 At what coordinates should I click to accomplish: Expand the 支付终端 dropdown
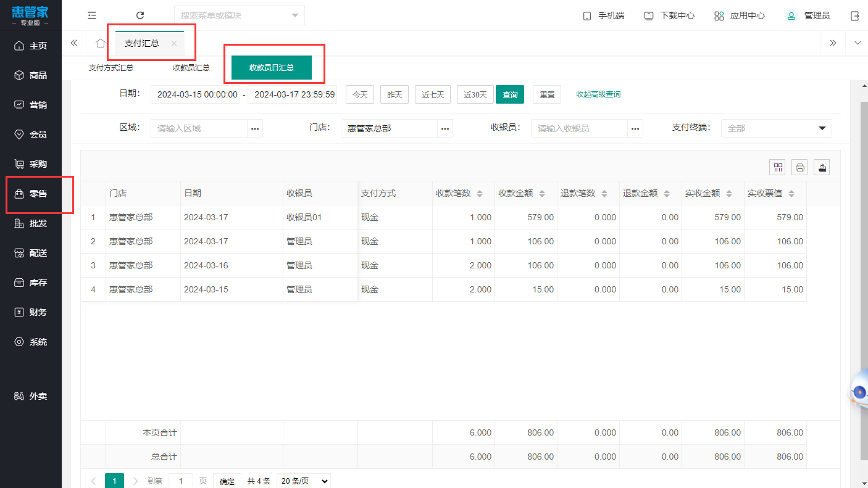click(776, 128)
